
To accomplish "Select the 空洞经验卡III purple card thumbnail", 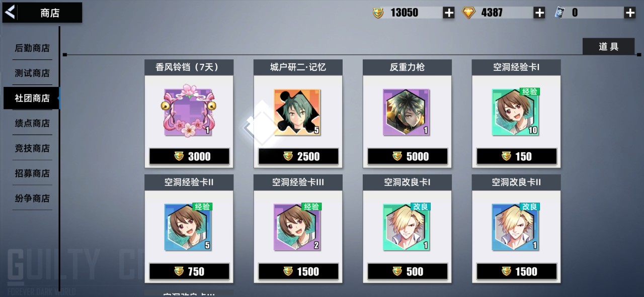I will pyautogui.click(x=297, y=227).
